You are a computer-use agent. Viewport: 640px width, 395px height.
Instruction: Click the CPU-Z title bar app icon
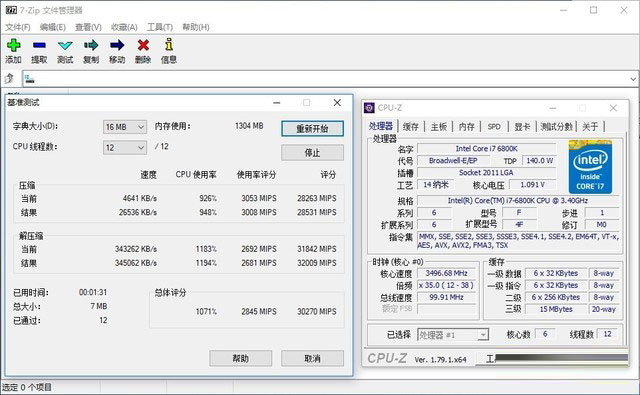(369, 108)
